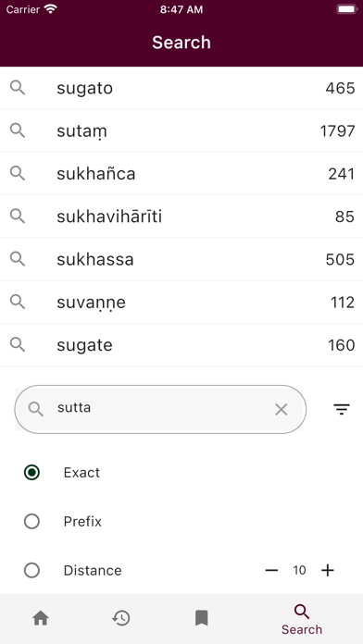
Task: Decrease distance with the minus button
Action: [x=271, y=570]
